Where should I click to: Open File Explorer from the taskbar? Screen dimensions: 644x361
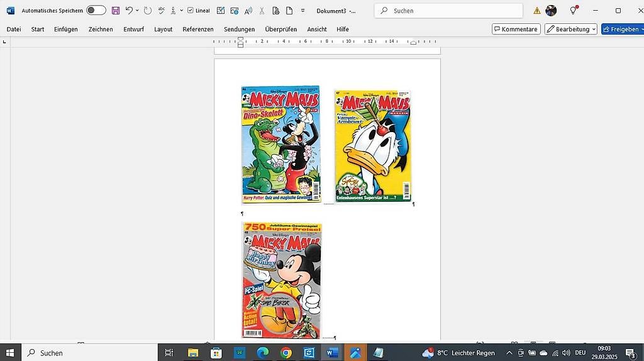192,353
